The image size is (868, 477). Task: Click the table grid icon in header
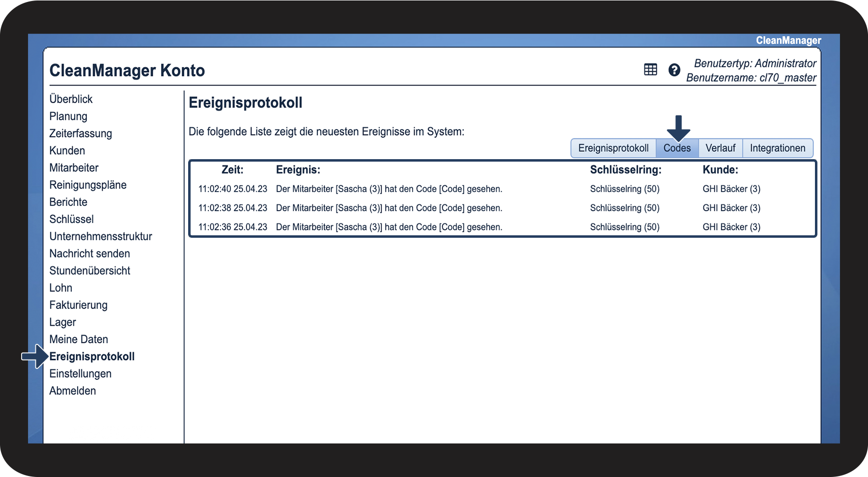650,70
